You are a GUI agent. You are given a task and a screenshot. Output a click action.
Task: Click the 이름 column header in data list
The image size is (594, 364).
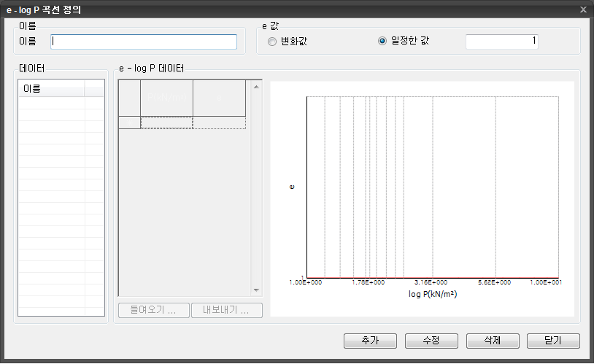coord(52,89)
